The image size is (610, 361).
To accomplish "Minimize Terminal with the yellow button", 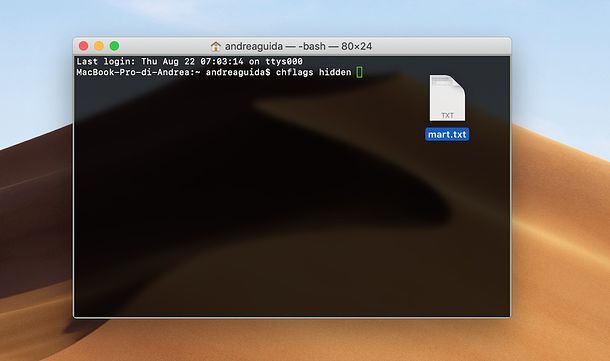I will [99, 46].
